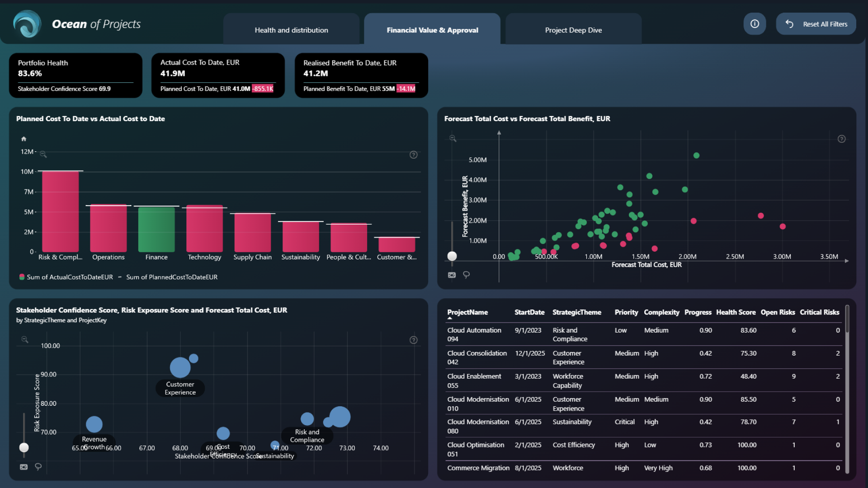This screenshot has height=488, width=868.
Task: Select the green Finance bar
Action: [x=156, y=229]
